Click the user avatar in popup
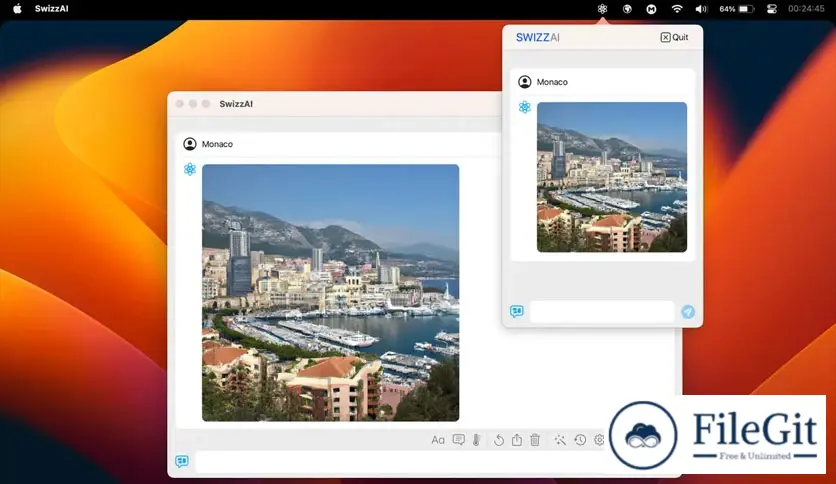This screenshot has width=836, height=484. pyautogui.click(x=525, y=82)
